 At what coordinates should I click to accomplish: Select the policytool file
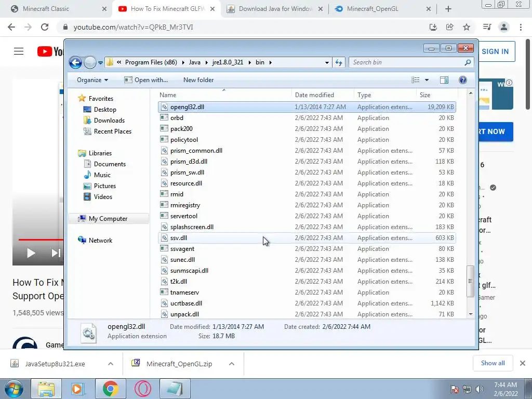tap(307, 139)
